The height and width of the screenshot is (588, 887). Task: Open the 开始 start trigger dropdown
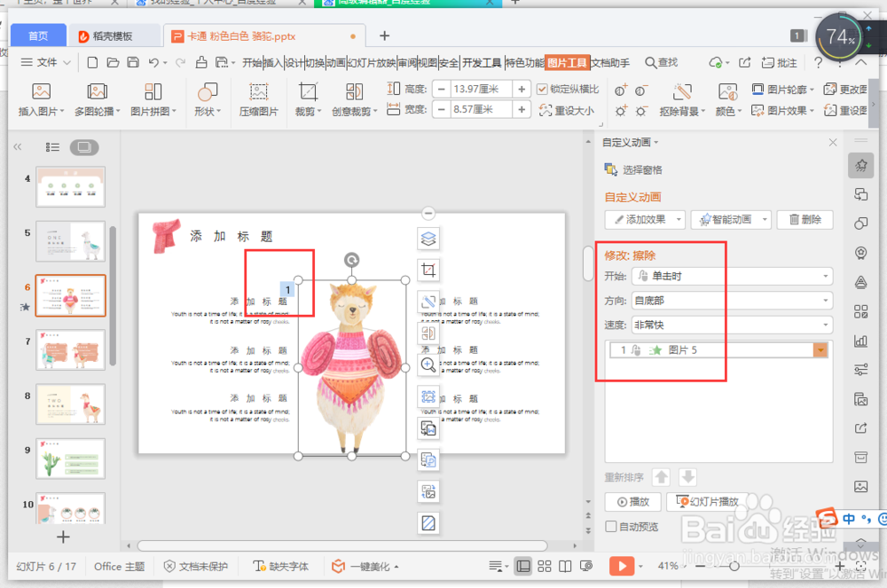tap(732, 276)
